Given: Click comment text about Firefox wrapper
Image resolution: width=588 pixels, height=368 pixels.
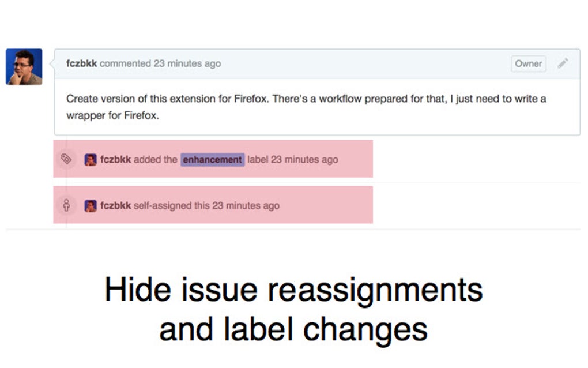Looking at the screenshot, I should [x=306, y=107].
